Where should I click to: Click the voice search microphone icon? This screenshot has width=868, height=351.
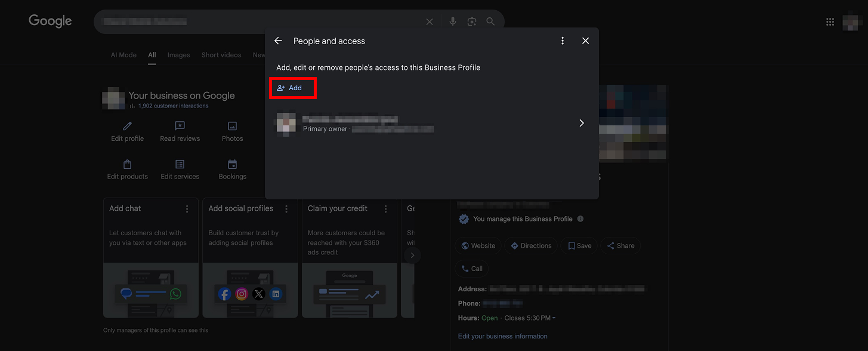tap(453, 21)
